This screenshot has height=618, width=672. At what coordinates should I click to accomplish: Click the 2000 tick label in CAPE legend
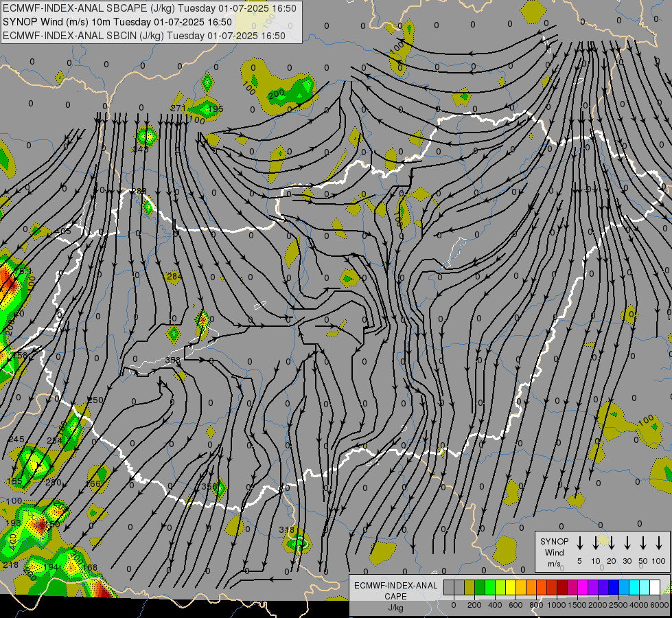pyautogui.click(x=598, y=605)
